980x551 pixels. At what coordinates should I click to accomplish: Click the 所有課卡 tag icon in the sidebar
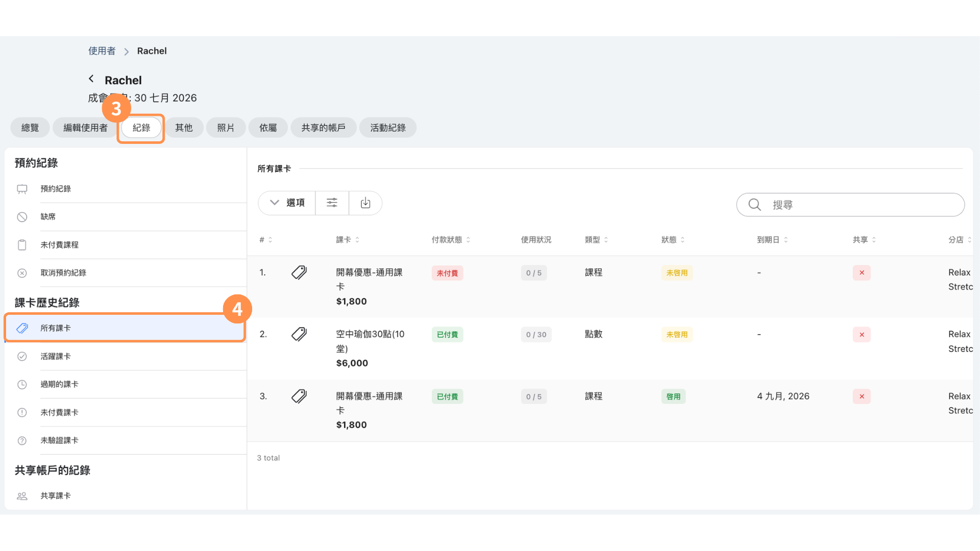(x=22, y=328)
